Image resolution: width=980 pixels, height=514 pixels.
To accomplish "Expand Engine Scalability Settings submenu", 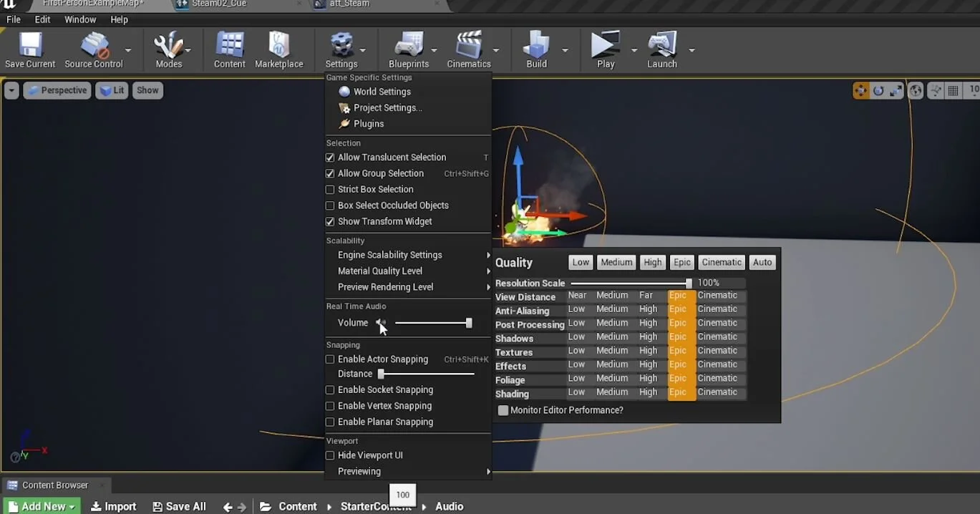I will click(389, 254).
